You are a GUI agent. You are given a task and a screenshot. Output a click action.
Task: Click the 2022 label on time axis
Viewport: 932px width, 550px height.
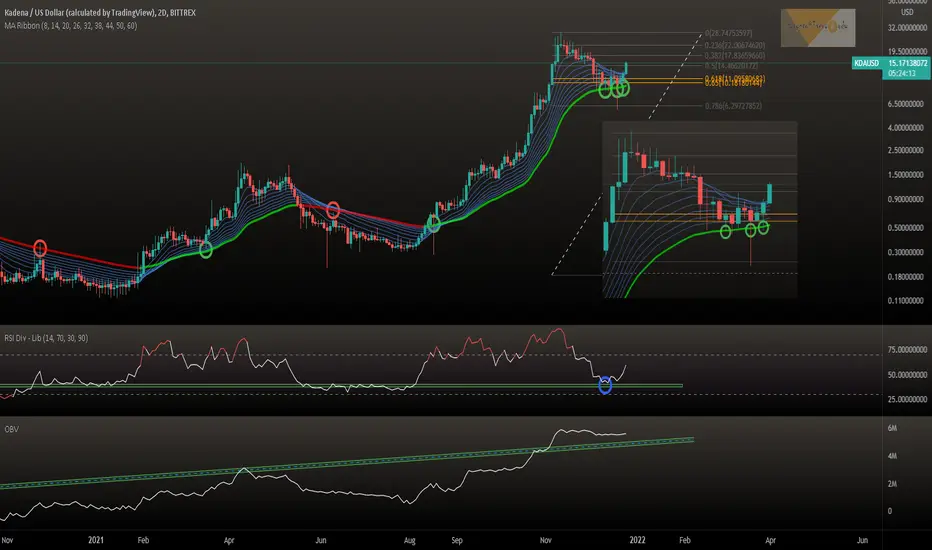tap(637, 540)
